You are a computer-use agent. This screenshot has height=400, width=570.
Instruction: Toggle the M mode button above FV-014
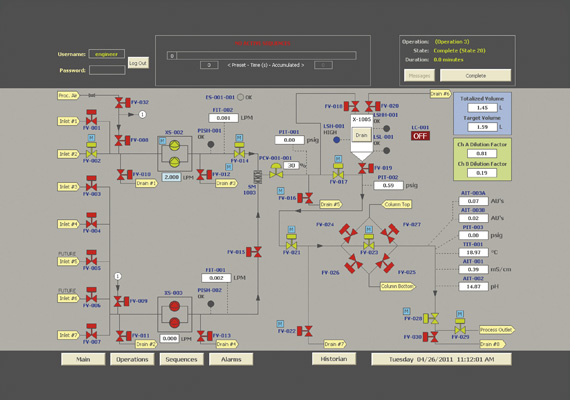coord(239,138)
